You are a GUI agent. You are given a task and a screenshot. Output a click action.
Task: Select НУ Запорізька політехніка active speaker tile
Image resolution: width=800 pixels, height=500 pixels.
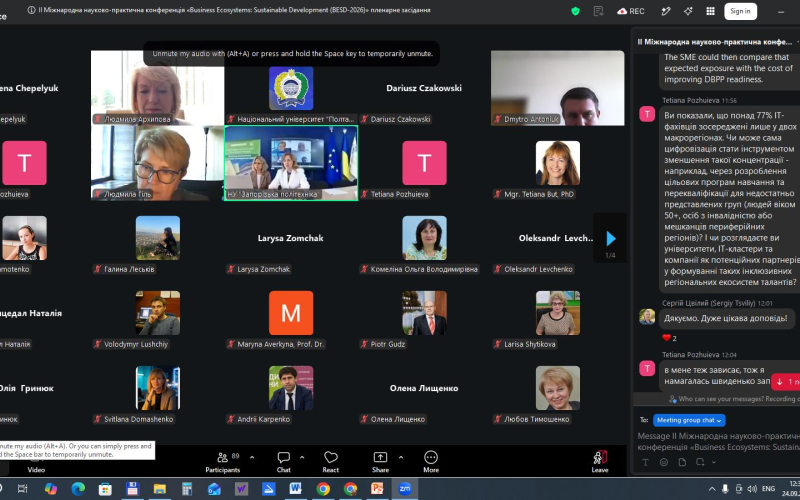pos(291,163)
